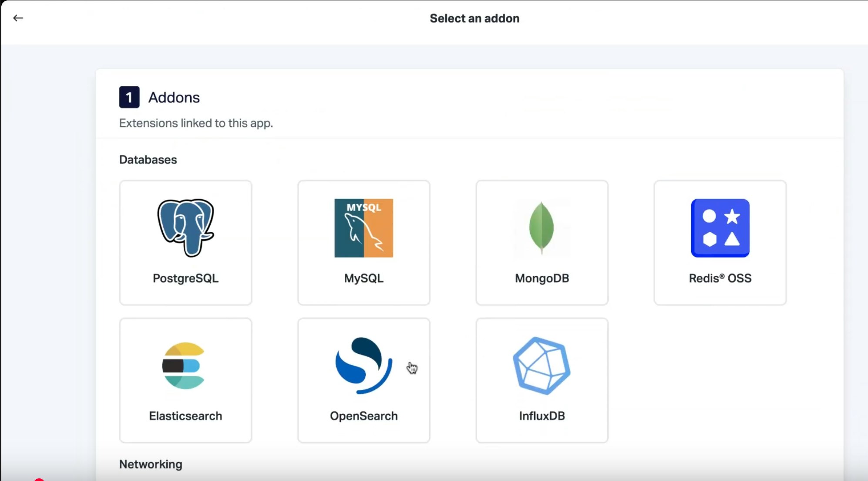
Task: Click the Elasticsearch colored logo
Action: coord(185,365)
